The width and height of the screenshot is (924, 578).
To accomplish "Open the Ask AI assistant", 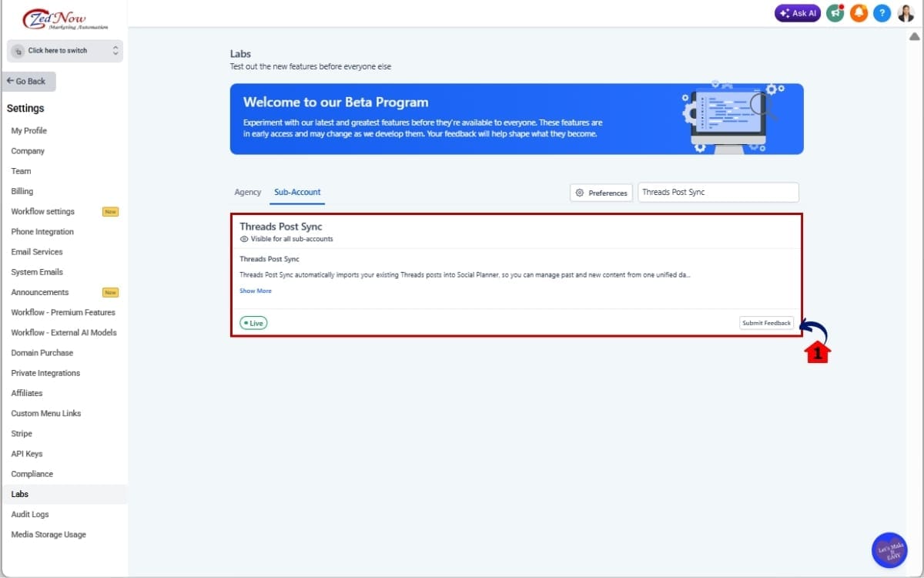I will (x=798, y=13).
